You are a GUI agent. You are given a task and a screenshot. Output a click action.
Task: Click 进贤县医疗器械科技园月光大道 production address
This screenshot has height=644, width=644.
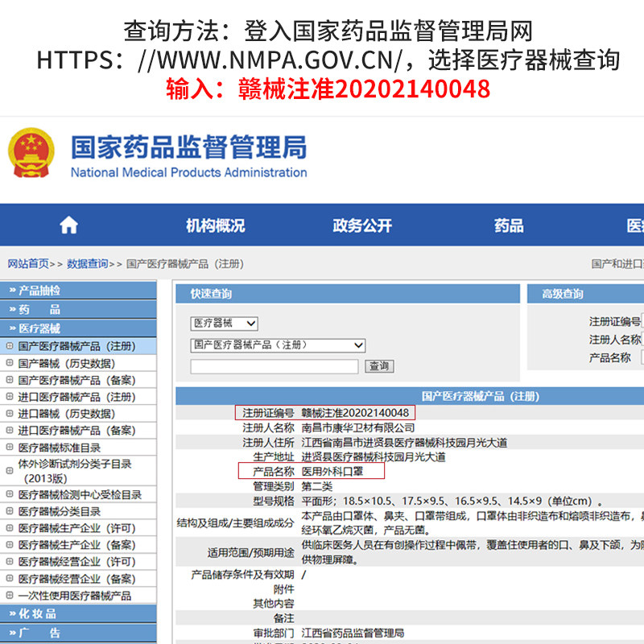(374, 456)
